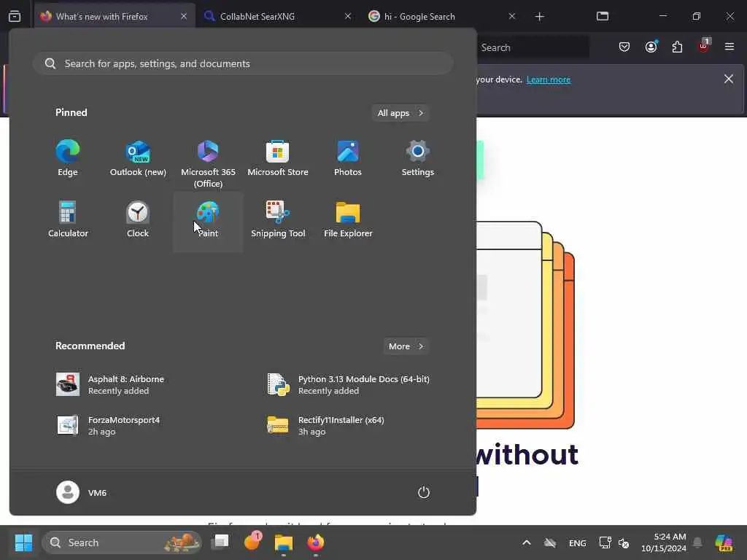Open Microsoft Store from Start menu

point(278,159)
